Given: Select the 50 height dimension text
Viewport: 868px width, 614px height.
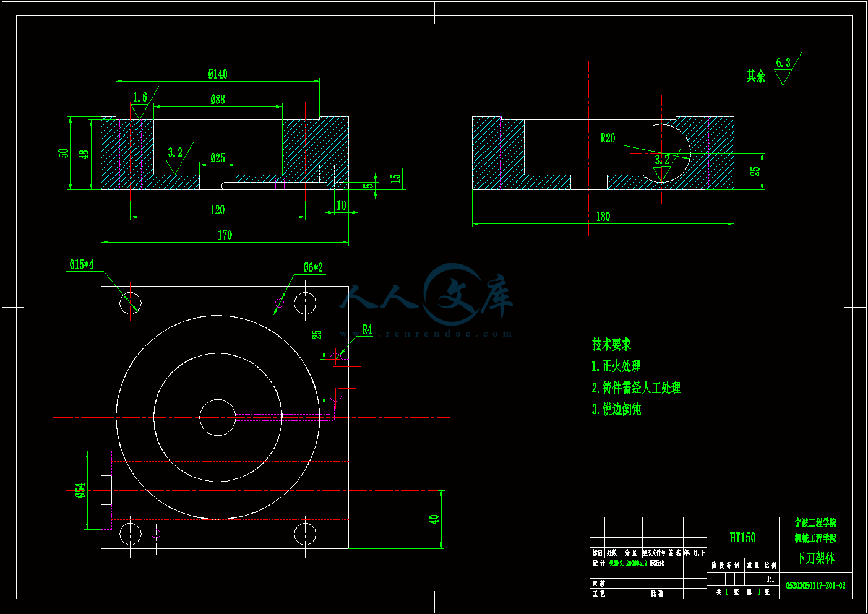Looking at the screenshot, I should [x=64, y=153].
